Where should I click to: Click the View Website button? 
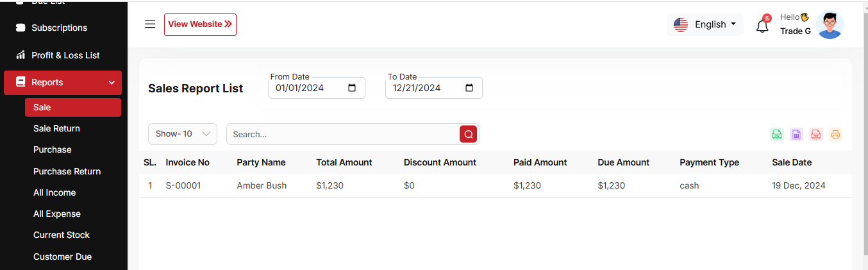(x=200, y=24)
